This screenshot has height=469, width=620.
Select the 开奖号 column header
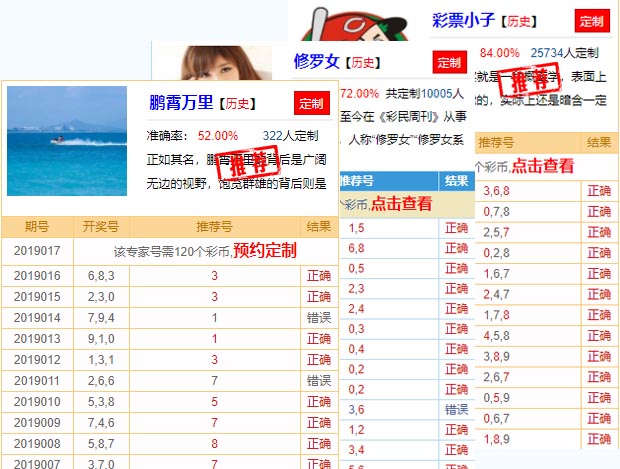pyautogui.click(x=100, y=226)
